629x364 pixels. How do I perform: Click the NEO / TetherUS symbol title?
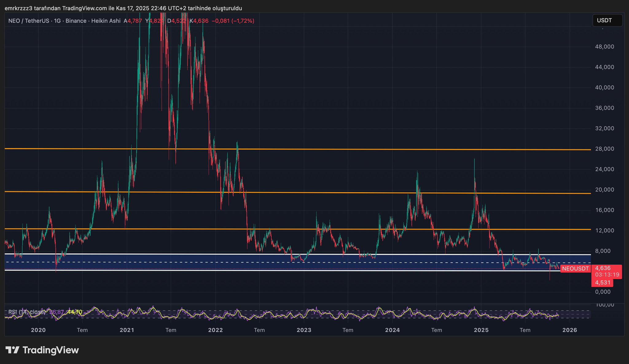click(29, 21)
